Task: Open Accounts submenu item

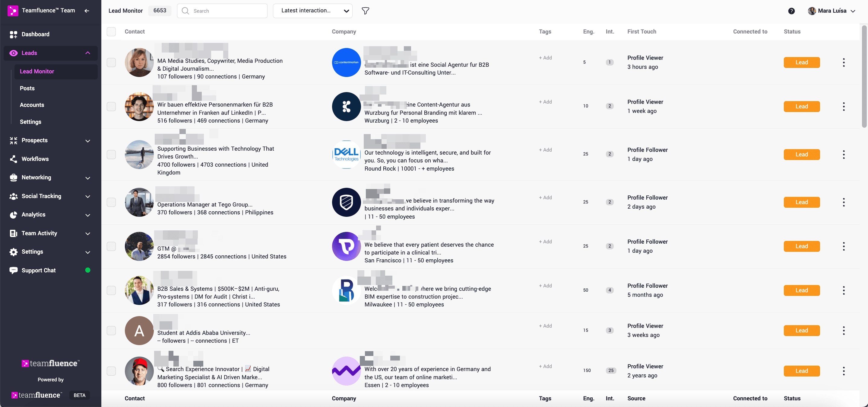Action: click(x=32, y=105)
